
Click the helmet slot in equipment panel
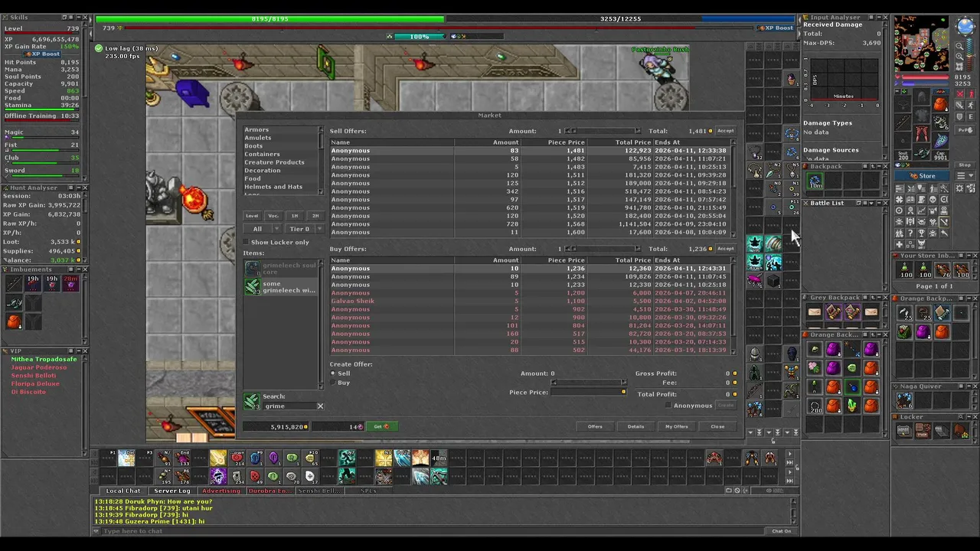[922, 98]
